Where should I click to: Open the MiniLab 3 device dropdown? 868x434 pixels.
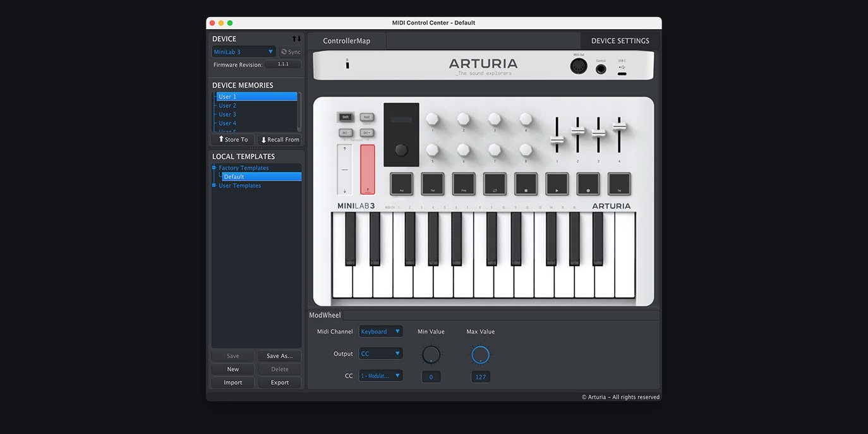[x=244, y=52]
